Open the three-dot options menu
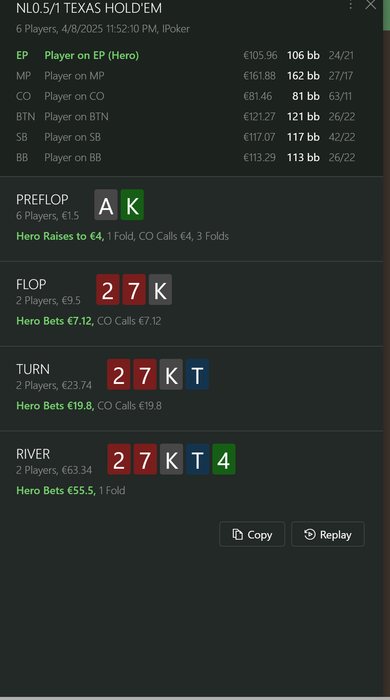This screenshot has width=390, height=700. pos(351,5)
